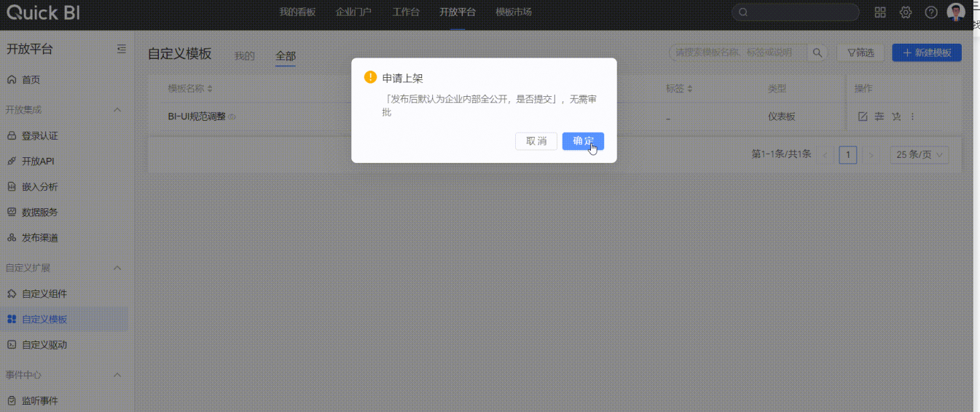Image resolution: width=980 pixels, height=412 pixels.
Task: Switch to the 我的 tab
Action: click(245, 56)
